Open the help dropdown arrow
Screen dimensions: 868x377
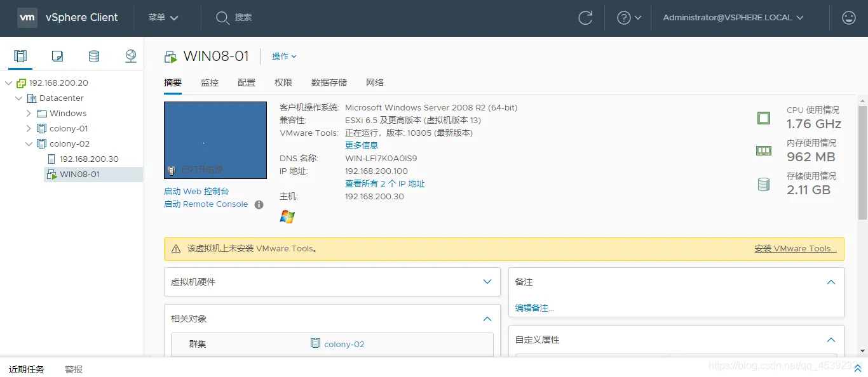(x=638, y=18)
